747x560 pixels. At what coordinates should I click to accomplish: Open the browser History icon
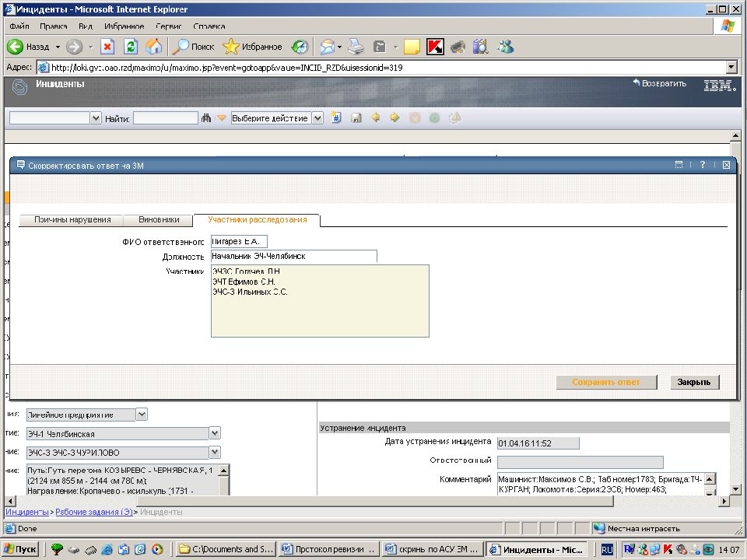click(300, 47)
